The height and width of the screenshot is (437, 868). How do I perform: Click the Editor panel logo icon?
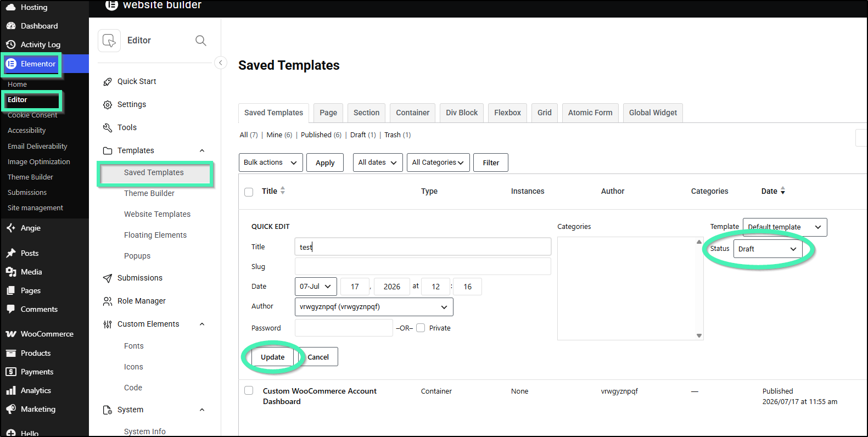coord(109,41)
